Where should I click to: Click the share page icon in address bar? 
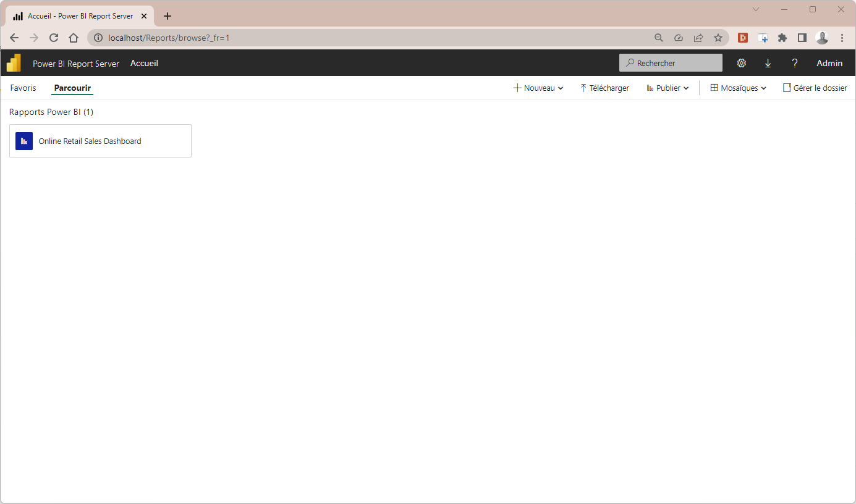coord(698,38)
